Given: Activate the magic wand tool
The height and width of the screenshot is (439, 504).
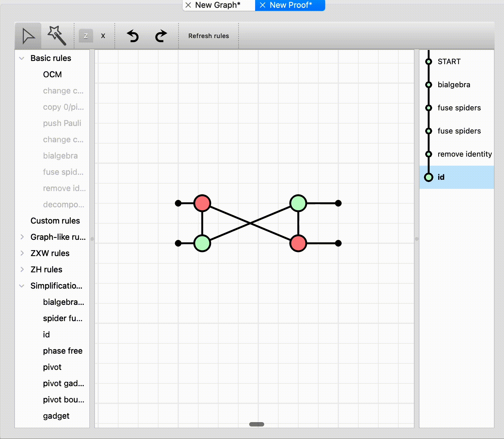Looking at the screenshot, I should [x=57, y=36].
